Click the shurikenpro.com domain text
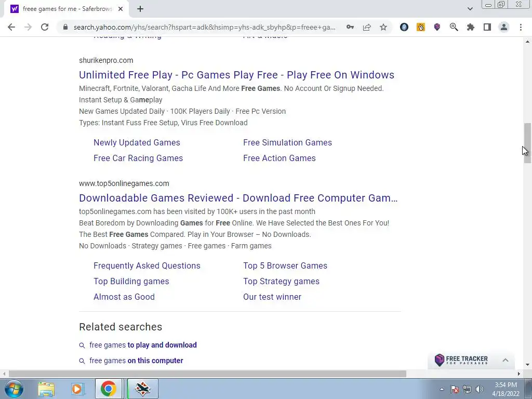 (106, 60)
